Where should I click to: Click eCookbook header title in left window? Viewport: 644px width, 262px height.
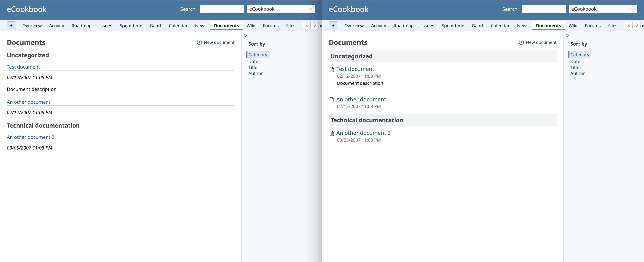tap(26, 9)
